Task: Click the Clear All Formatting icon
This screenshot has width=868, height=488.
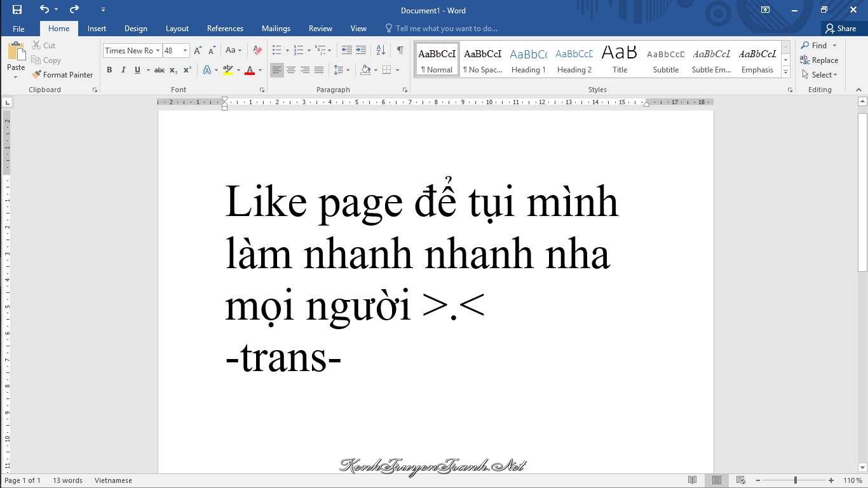Action: coord(257,50)
